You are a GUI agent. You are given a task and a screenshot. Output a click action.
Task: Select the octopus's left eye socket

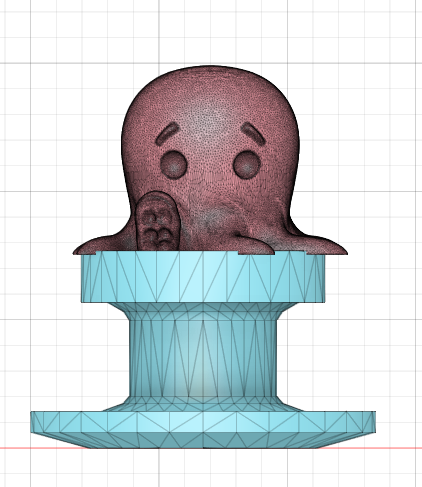coord(174,164)
